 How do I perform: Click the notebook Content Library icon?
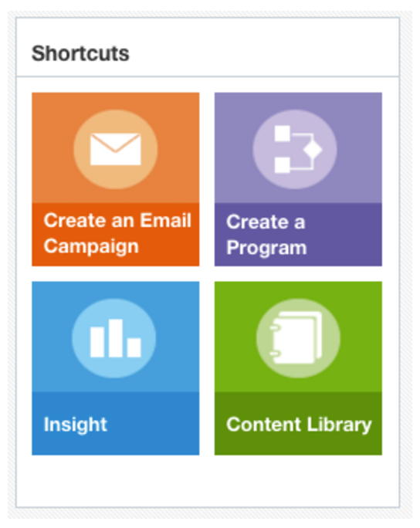[296, 338]
